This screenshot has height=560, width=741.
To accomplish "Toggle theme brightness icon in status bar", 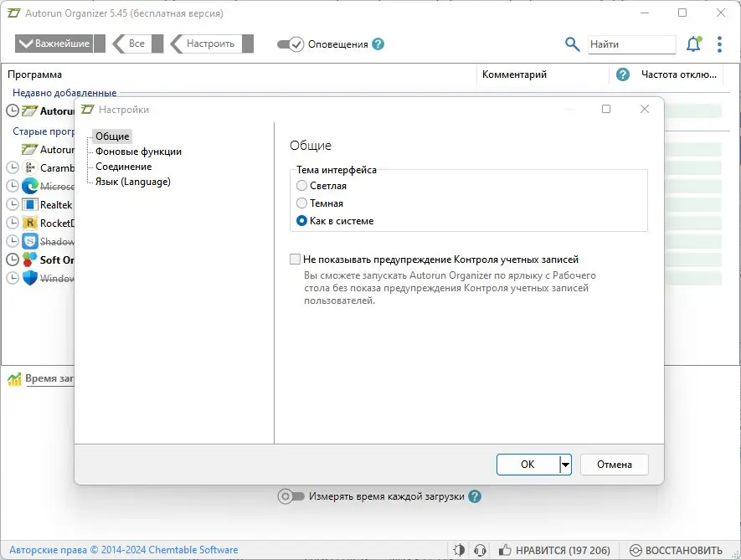I will click(x=458, y=550).
